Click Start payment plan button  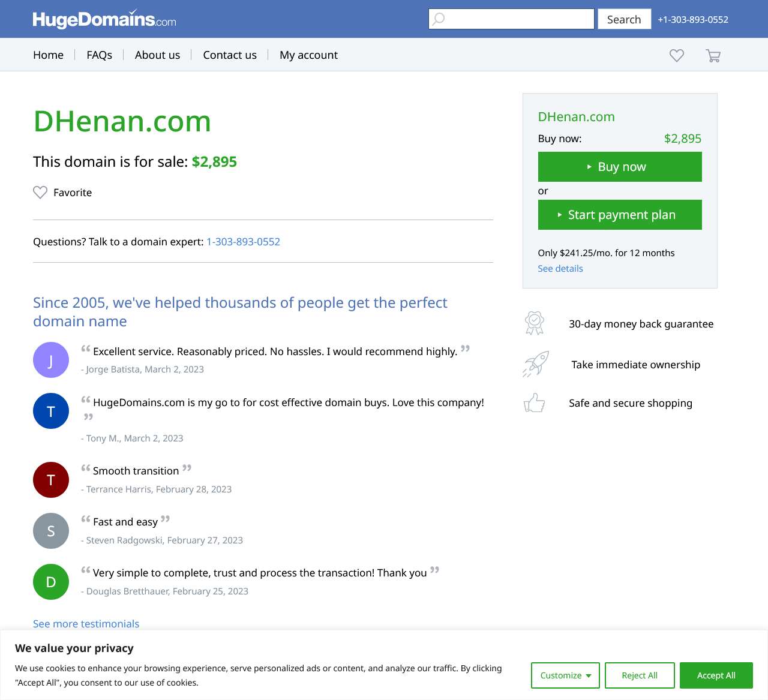(620, 215)
